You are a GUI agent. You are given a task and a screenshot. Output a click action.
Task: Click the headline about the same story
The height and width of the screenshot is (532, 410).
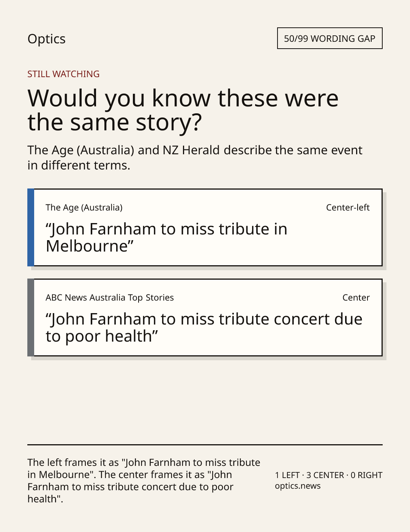pyautogui.click(x=183, y=110)
